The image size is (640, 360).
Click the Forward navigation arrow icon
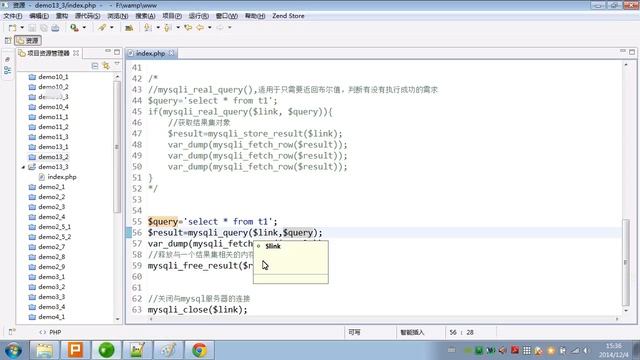(220, 28)
